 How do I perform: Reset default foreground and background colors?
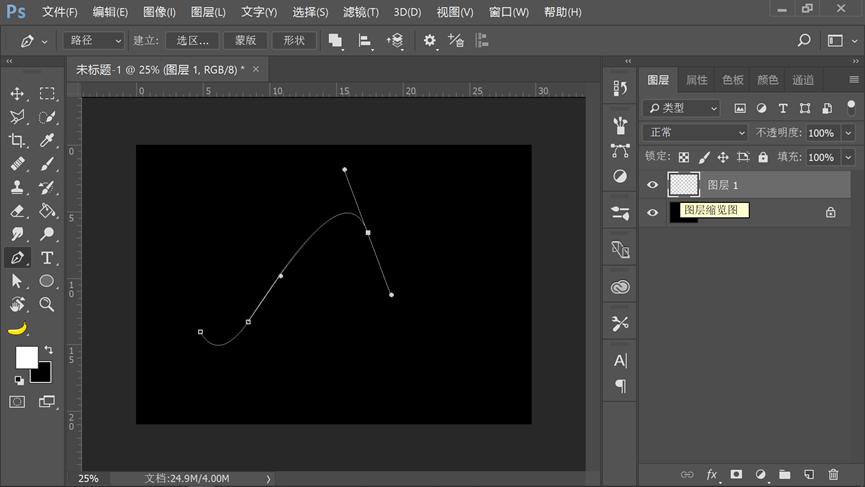[19, 380]
